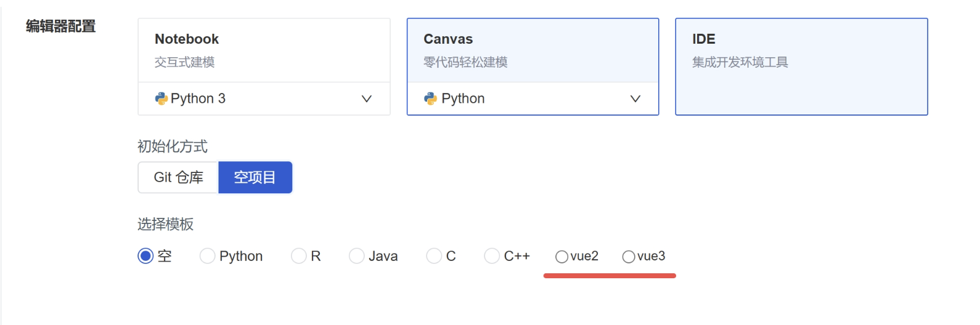Select the Python template radio button
Screen dimensions: 980x325
point(208,256)
